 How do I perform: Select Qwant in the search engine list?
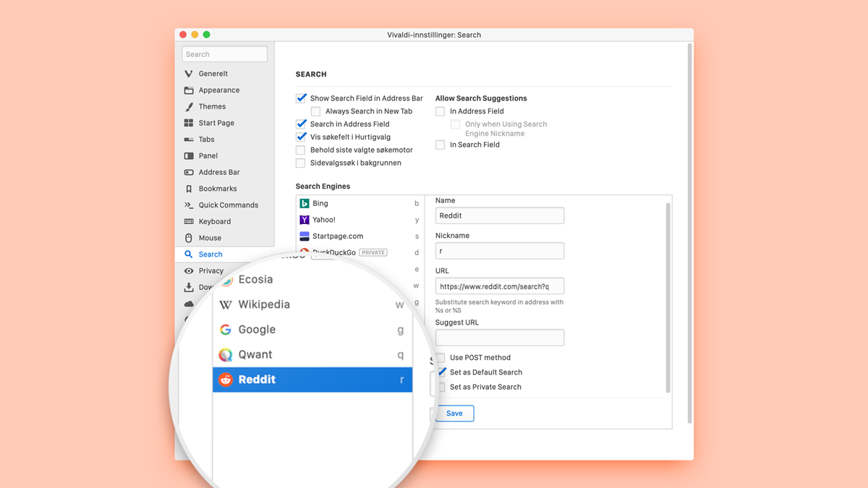point(312,355)
